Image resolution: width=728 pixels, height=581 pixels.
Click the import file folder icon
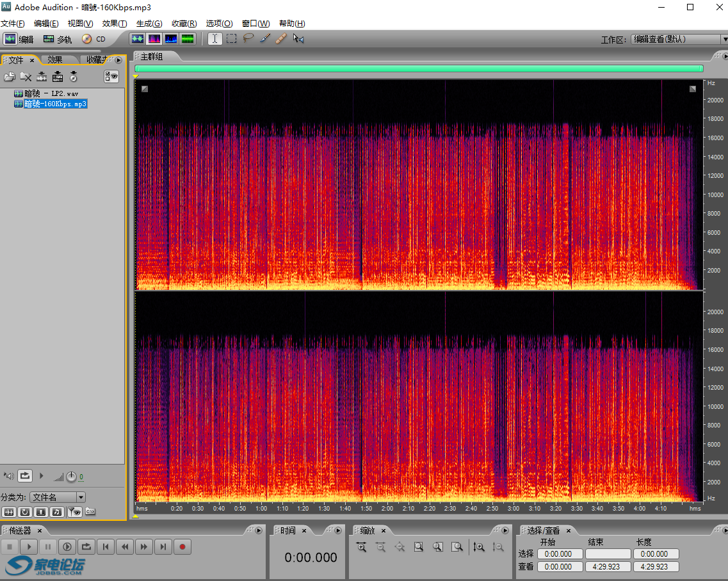10,77
